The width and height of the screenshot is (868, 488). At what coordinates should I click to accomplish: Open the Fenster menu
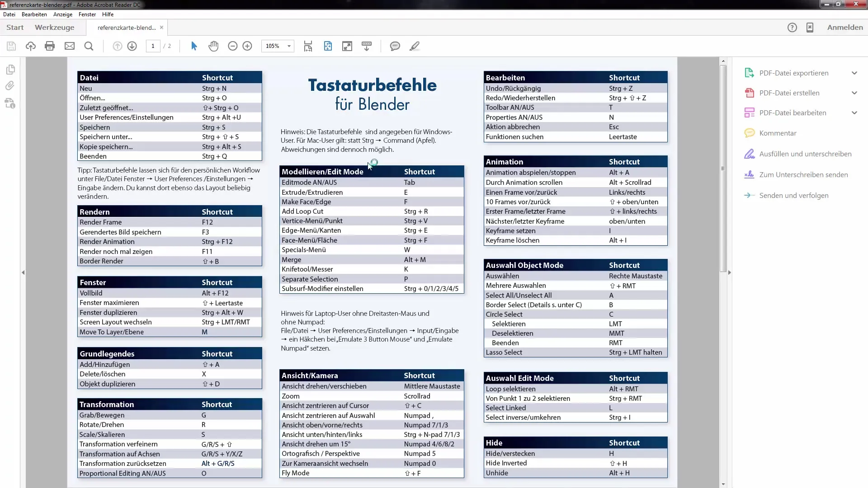pyautogui.click(x=87, y=14)
